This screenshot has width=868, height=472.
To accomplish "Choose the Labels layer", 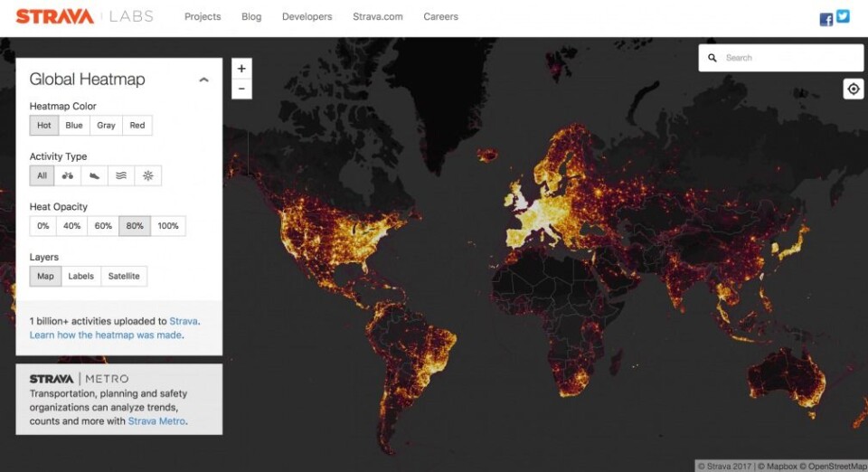I will [x=81, y=276].
